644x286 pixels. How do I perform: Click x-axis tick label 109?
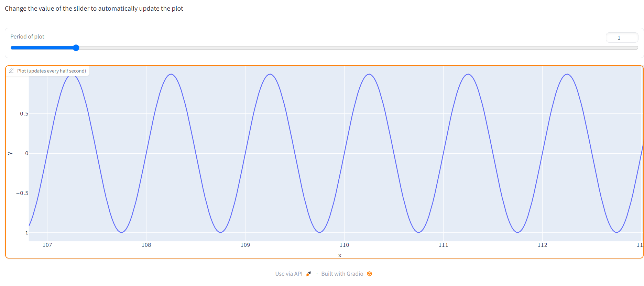[x=245, y=245]
